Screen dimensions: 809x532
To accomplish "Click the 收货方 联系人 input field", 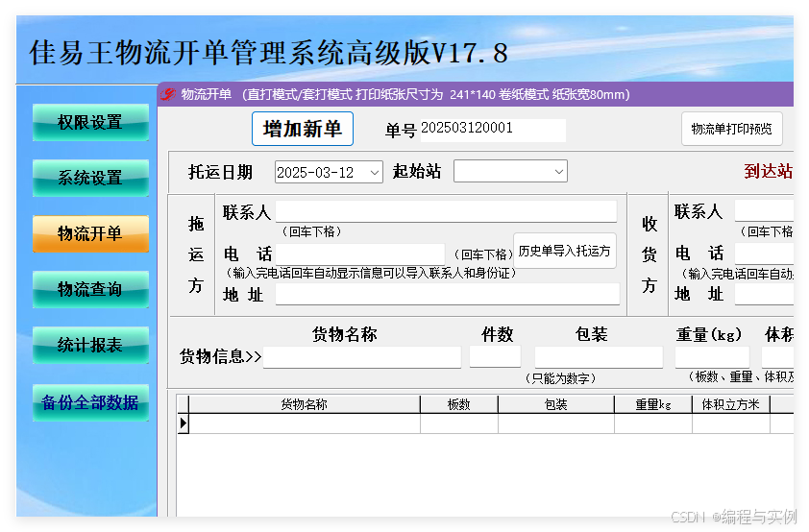I will pyautogui.click(x=764, y=211).
